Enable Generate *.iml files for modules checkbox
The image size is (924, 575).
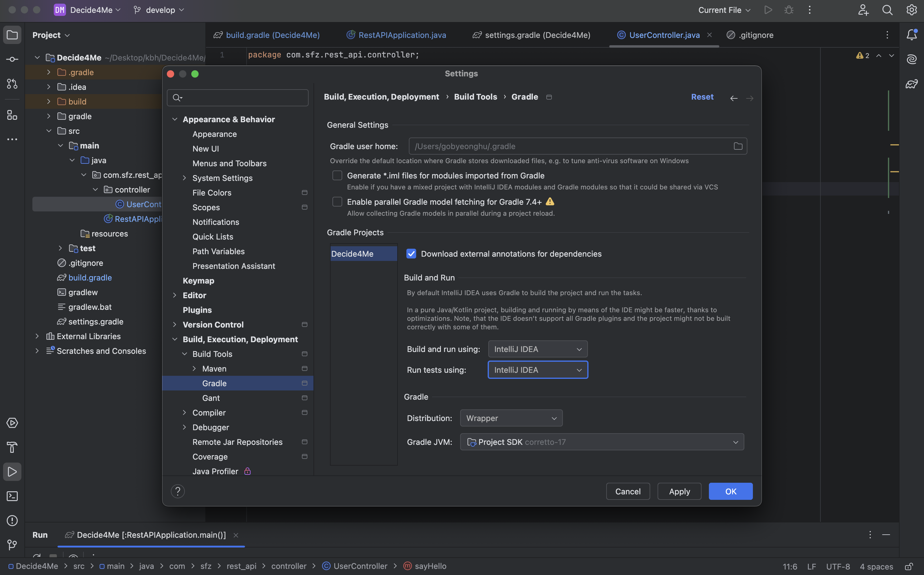[337, 175]
